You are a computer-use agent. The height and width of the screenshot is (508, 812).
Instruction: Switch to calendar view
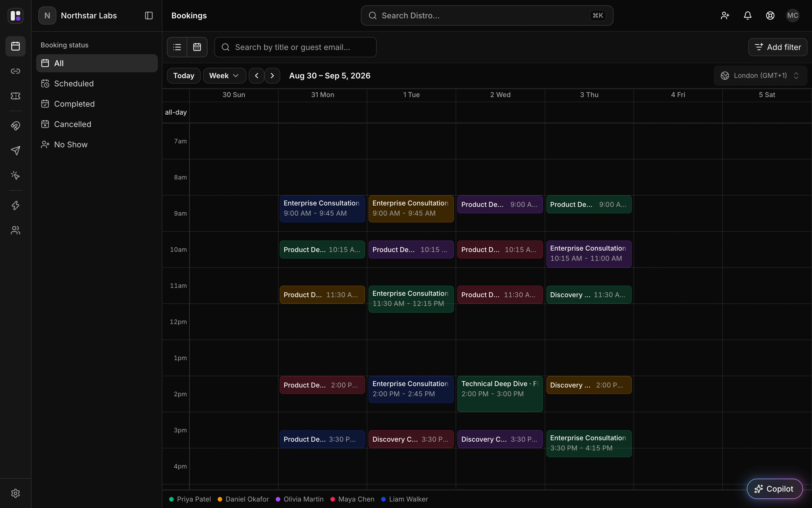pyautogui.click(x=197, y=47)
